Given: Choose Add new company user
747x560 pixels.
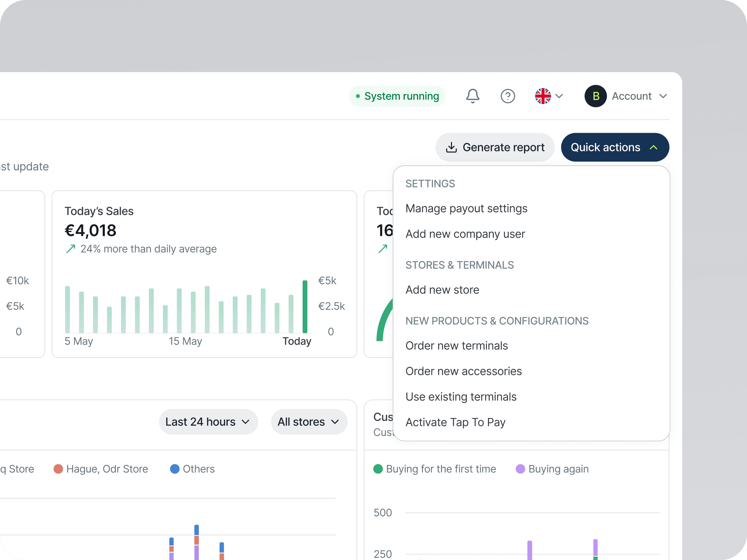Looking at the screenshot, I should [x=465, y=234].
